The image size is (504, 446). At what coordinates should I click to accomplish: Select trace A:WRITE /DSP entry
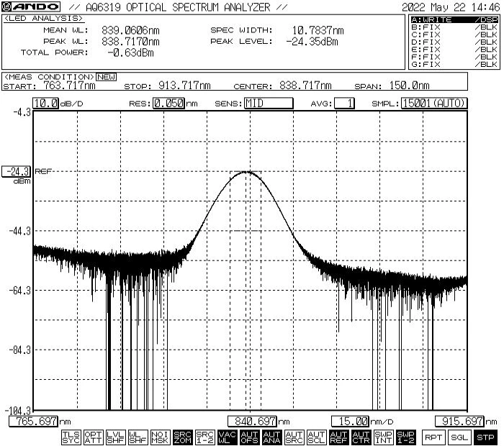(454, 19)
